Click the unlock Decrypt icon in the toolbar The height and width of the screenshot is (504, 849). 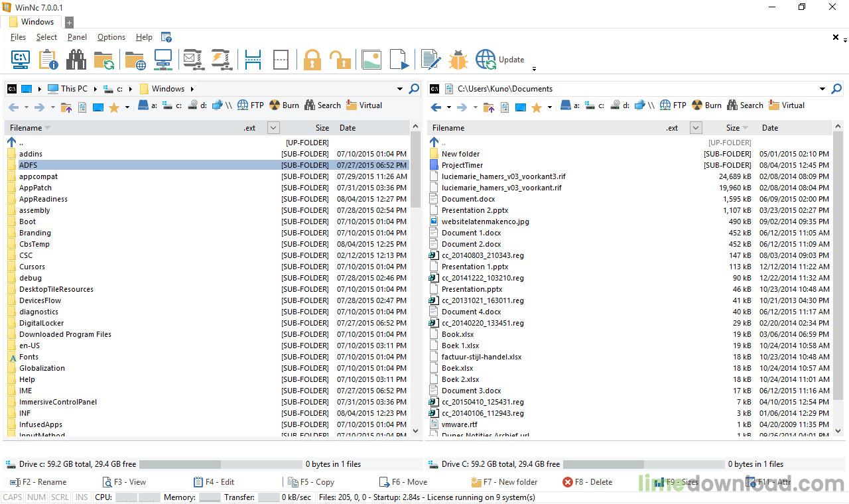(x=340, y=59)
